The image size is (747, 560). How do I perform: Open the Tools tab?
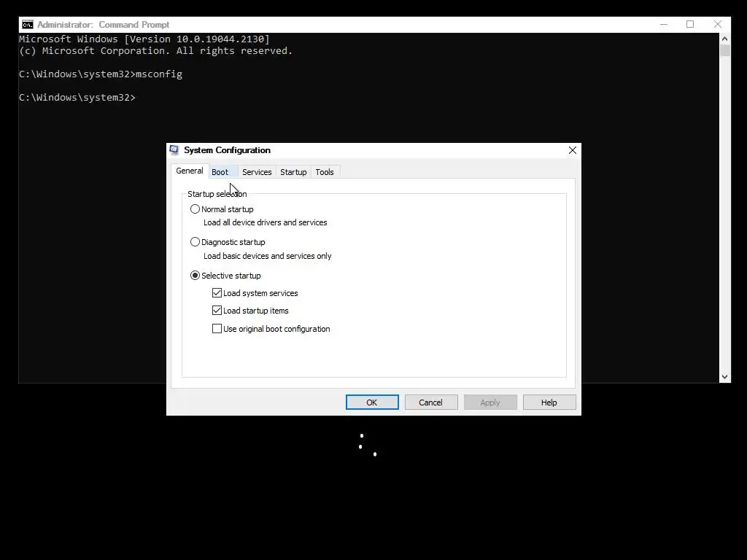click(x=325, y=172)
